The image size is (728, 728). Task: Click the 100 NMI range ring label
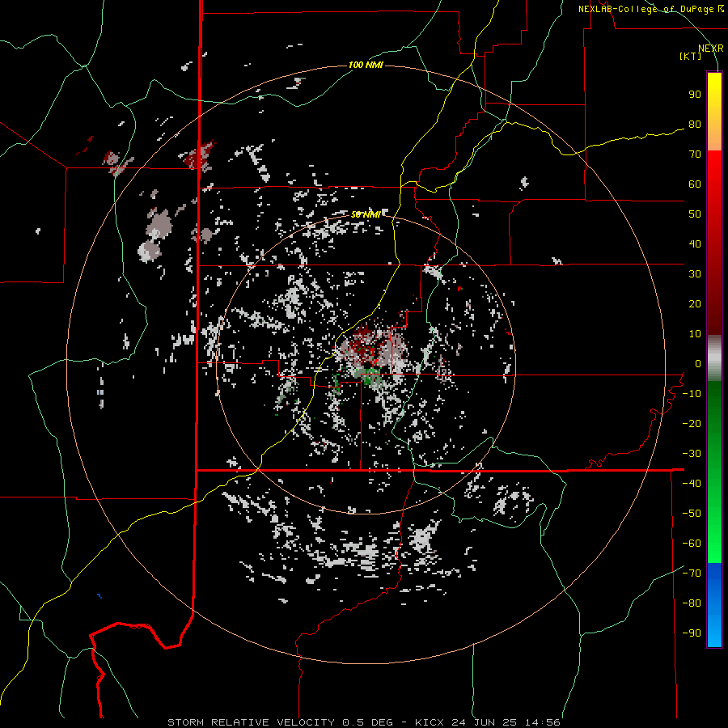[x=366, y=65]
